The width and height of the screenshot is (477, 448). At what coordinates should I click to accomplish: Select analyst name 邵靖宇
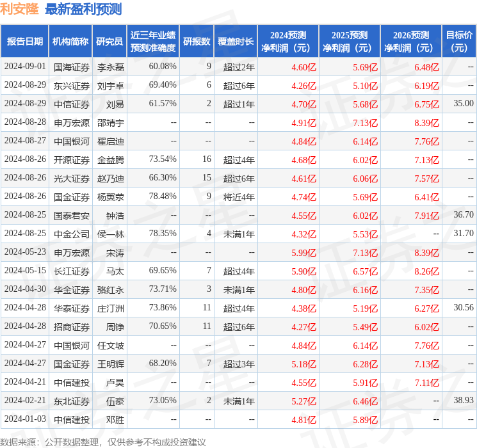pyautogui.click(x=111, y=123)
